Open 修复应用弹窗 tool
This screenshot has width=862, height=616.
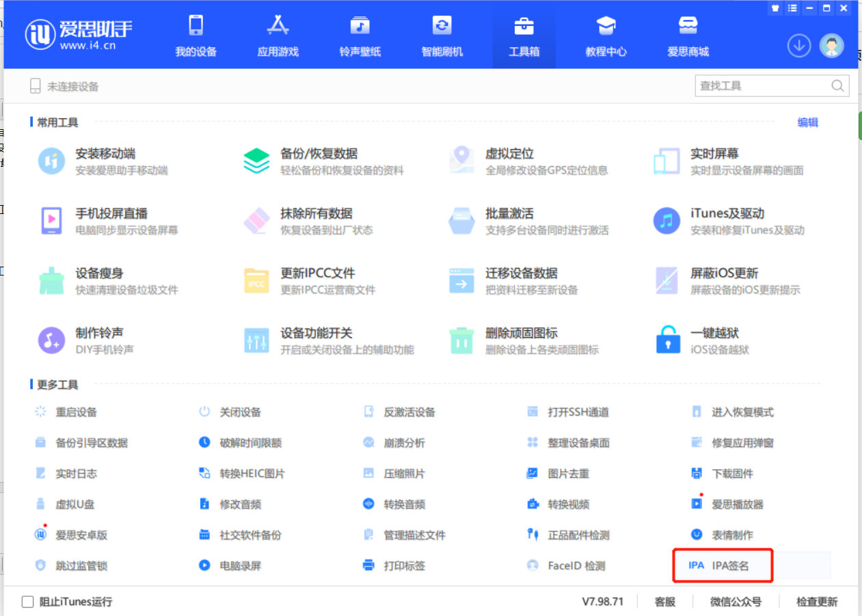[733, 443]
